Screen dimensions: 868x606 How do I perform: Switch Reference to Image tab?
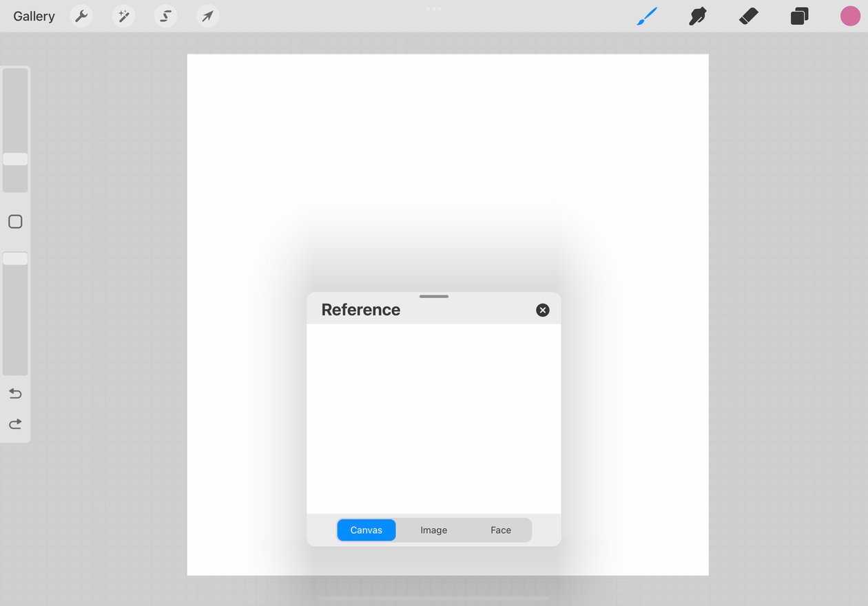pyautogui.click(x=434, y=530)
